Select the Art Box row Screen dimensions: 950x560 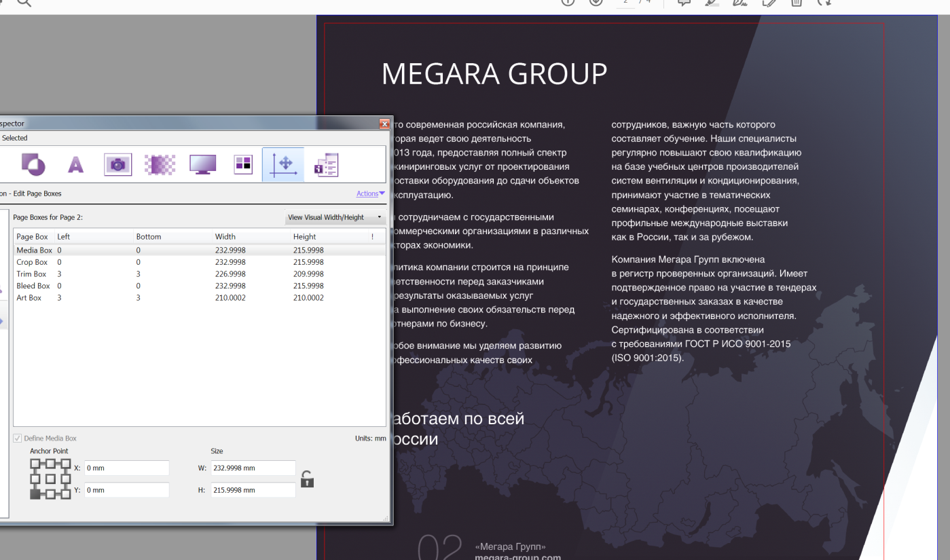pos(199,298)
